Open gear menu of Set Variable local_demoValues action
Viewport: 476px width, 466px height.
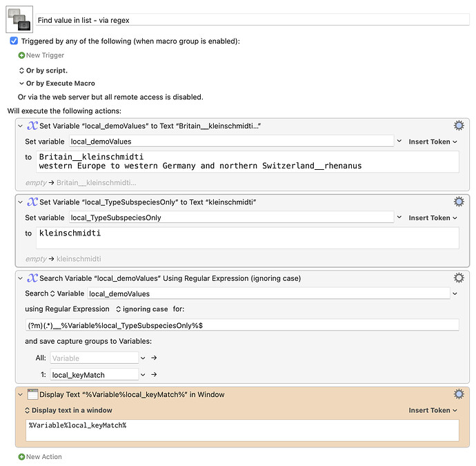click(459, 126)
